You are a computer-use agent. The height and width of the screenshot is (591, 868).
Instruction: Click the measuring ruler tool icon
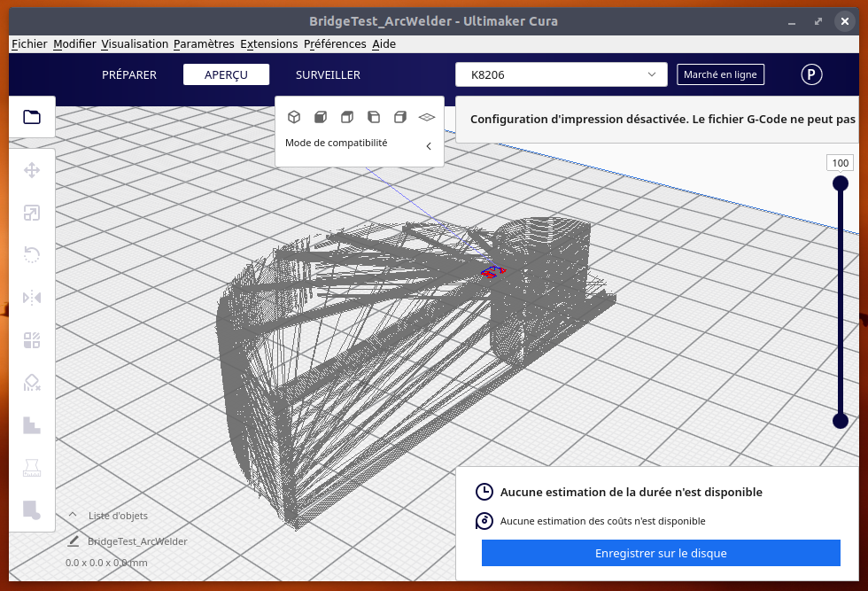point(32,468)
